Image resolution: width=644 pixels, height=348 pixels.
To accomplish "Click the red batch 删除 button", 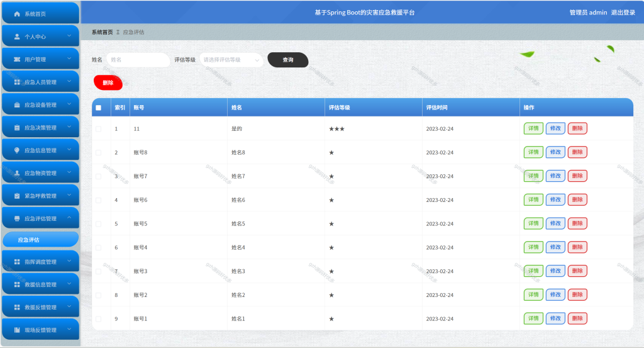I will (108, 82).
